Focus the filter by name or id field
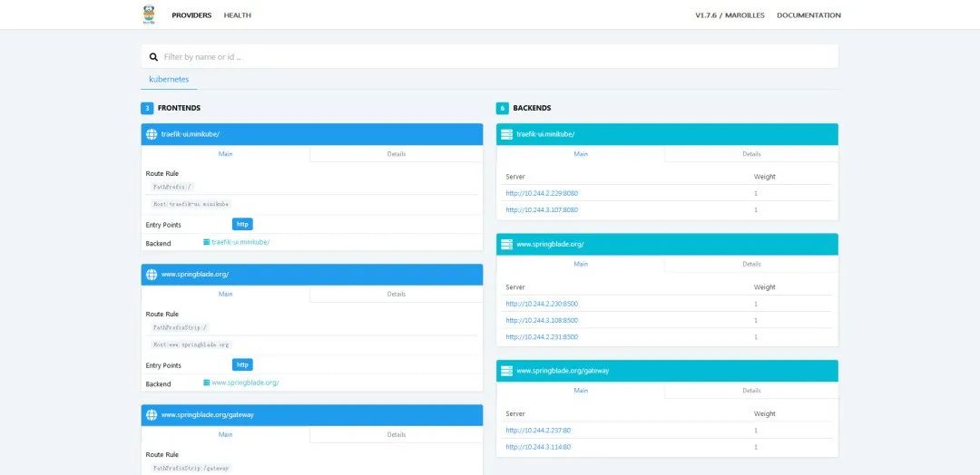This screenshot has height=475, width=980. click(489, 57)
